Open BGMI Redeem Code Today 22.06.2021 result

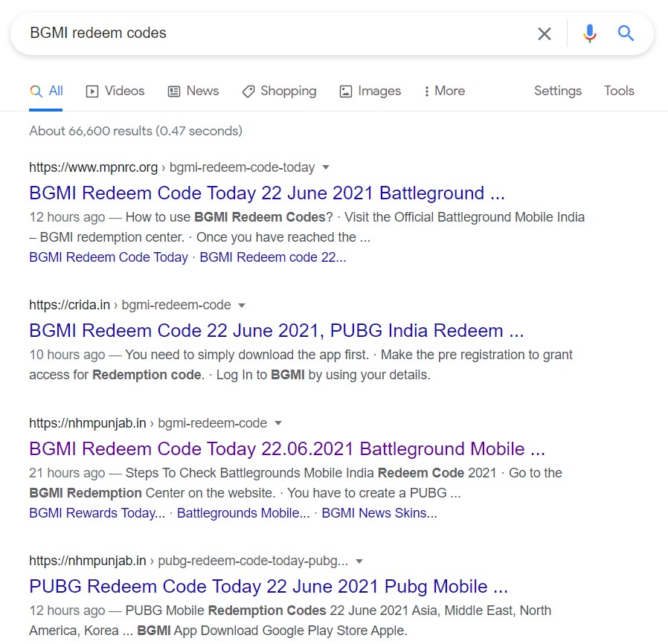coord(286,448)
